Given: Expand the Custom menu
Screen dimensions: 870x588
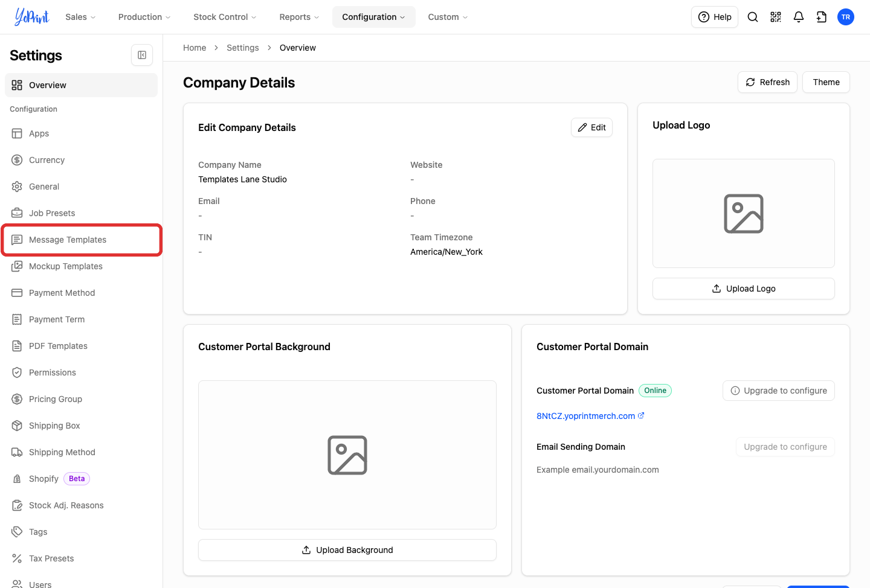Looking at the screenshot, I should pyautogui.click(x=448, y=17).
